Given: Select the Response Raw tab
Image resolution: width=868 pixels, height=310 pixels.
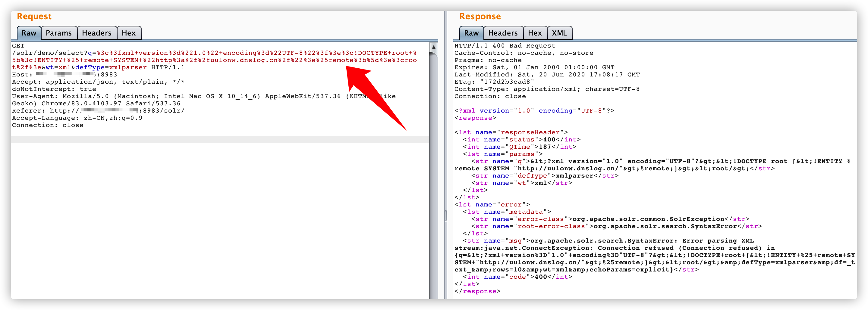Looking at the screenshot, I should click(471, 33).
